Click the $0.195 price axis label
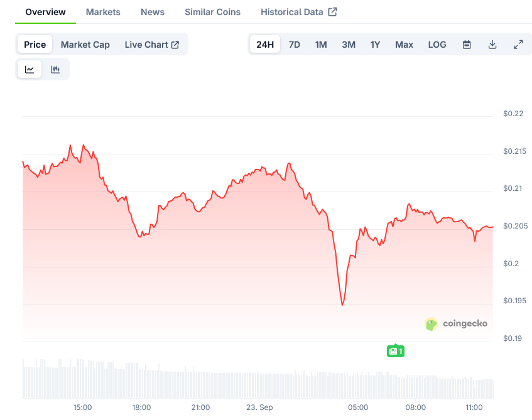This screenshot has height=420, width=532. [x=514, y=300]
